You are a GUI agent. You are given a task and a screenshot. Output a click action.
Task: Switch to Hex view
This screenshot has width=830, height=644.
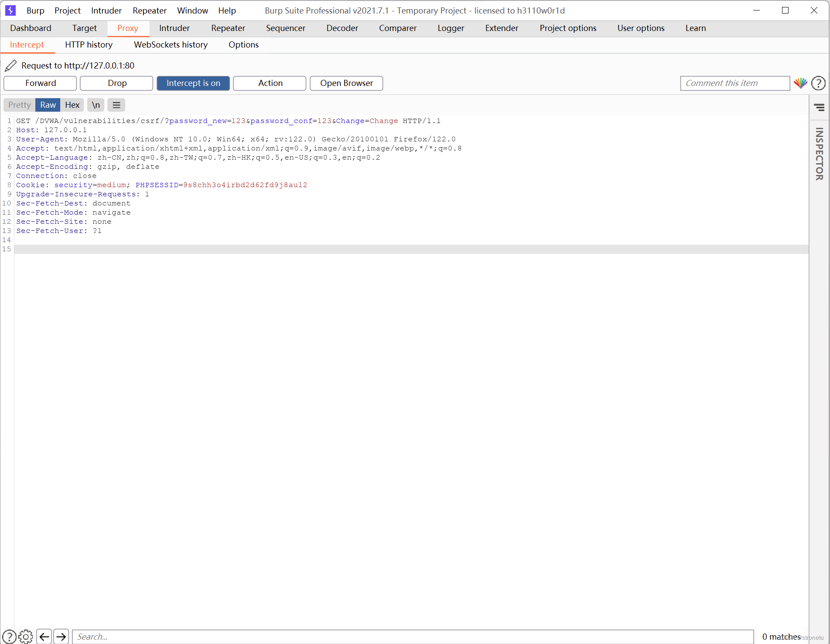[x=72, y=105]
